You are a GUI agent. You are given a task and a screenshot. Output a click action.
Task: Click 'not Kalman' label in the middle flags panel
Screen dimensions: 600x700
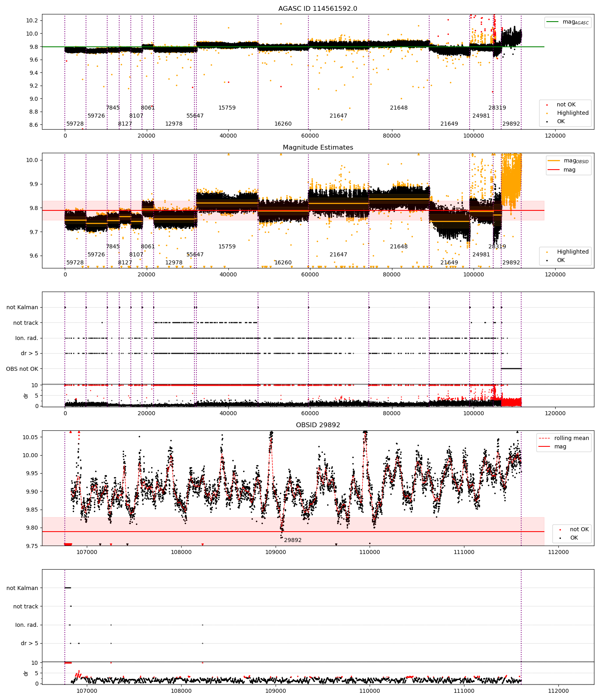[22, 308]
